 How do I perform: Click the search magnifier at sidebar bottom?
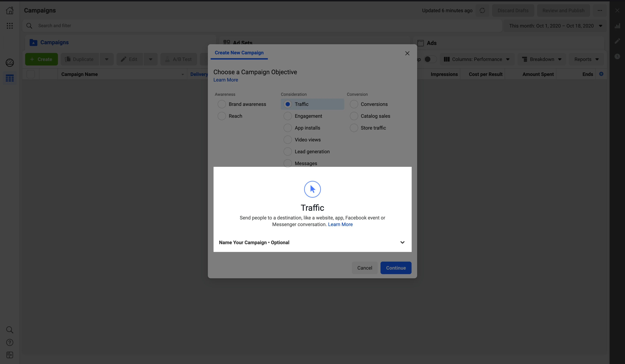[x=10, y=330]
